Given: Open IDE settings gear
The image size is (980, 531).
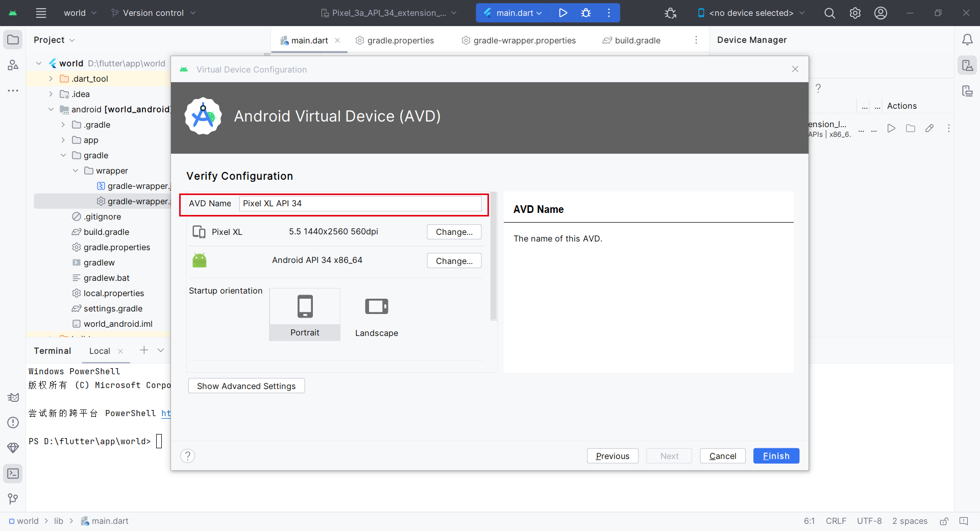Looking at the screenshot, I should pos(855,13).
